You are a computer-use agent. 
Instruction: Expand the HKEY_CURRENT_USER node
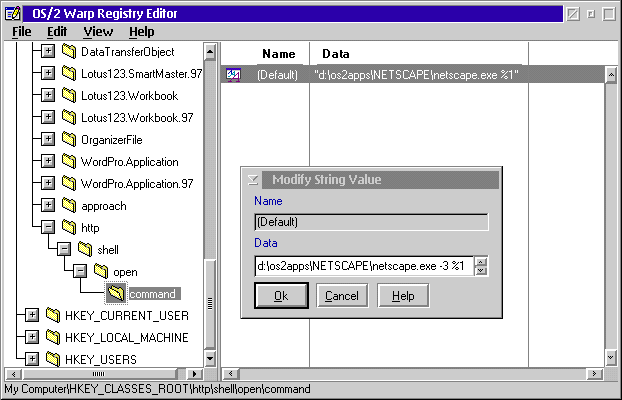[31, 315]
